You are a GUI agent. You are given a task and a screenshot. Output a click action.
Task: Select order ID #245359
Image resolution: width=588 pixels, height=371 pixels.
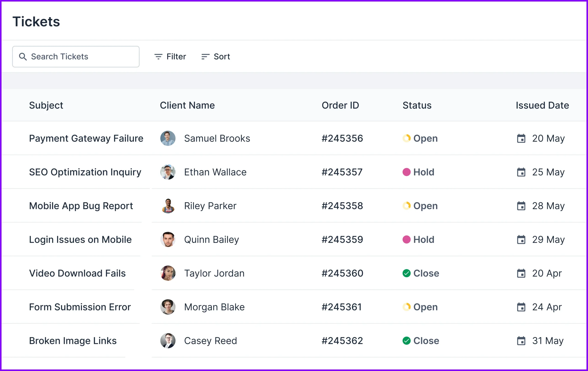pyautogui.click(x=342, y=240)
